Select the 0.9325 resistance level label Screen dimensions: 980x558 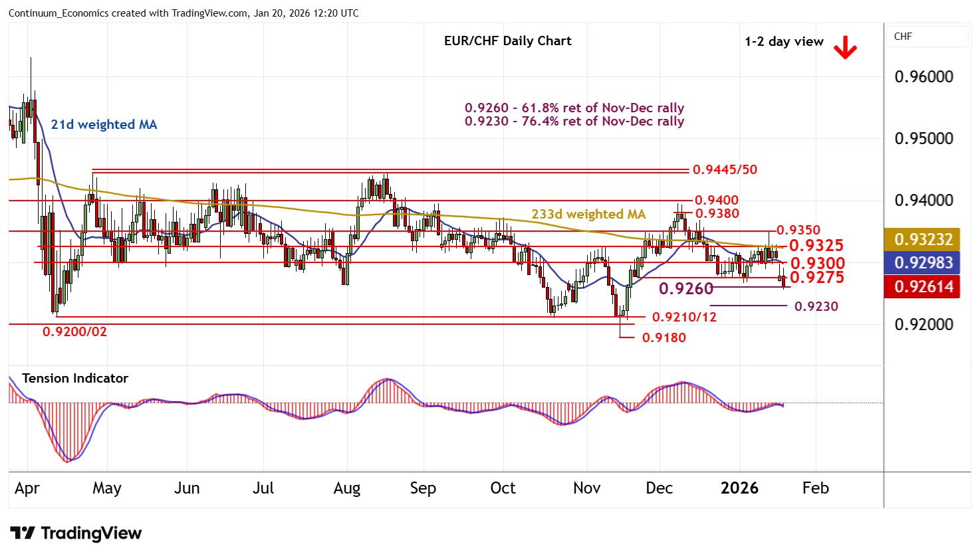tap(816, 245)
